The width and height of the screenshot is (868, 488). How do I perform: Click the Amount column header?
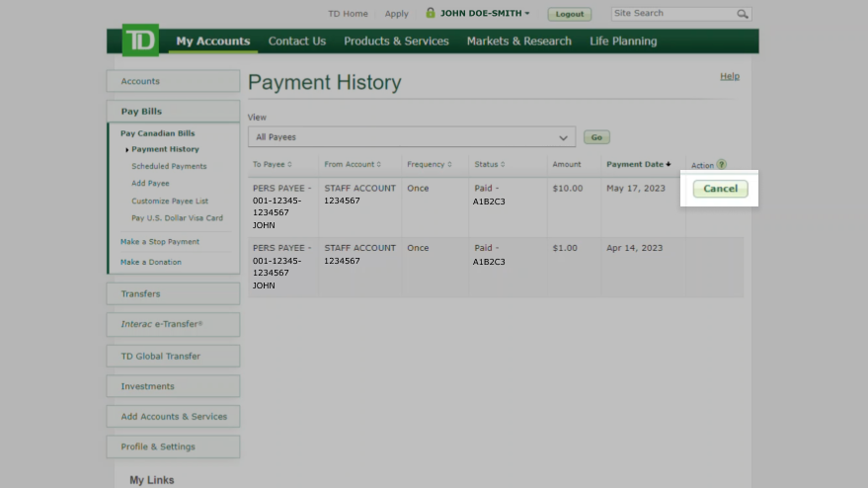567,165
